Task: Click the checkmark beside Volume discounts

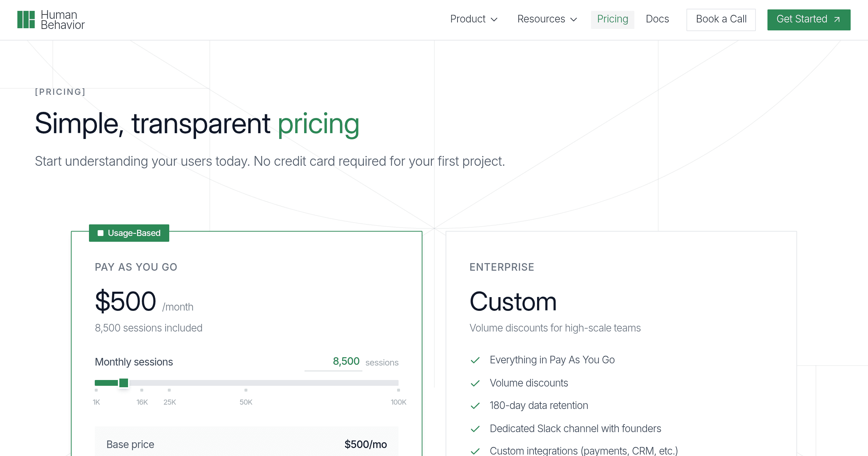Action: click(x=475, y=383)
